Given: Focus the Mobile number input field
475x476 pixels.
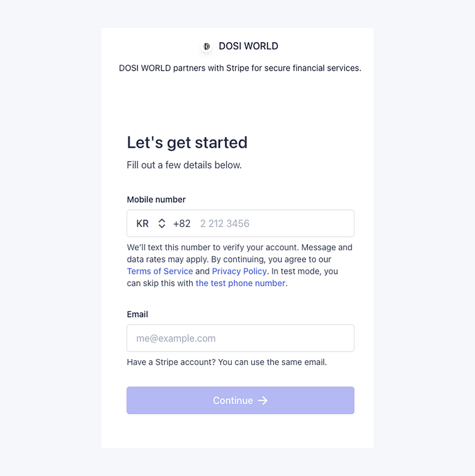Looking at the screenshot, I should 271,224.
